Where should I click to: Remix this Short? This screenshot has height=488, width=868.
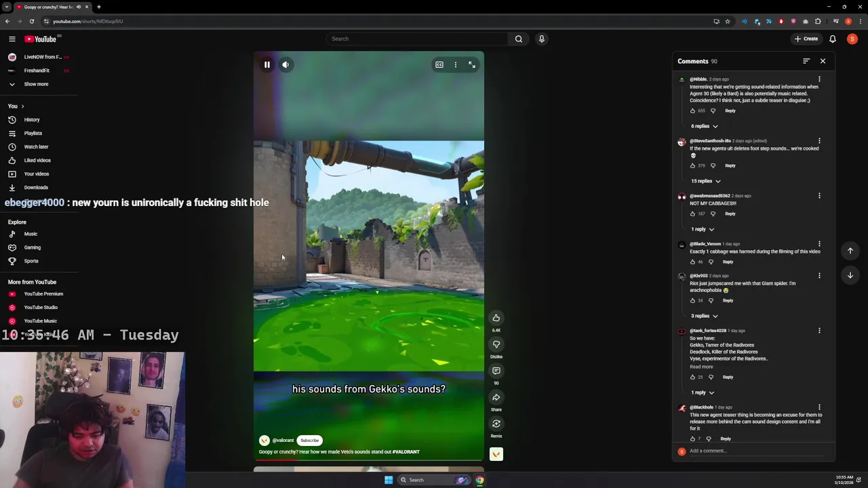coord(496,424)
